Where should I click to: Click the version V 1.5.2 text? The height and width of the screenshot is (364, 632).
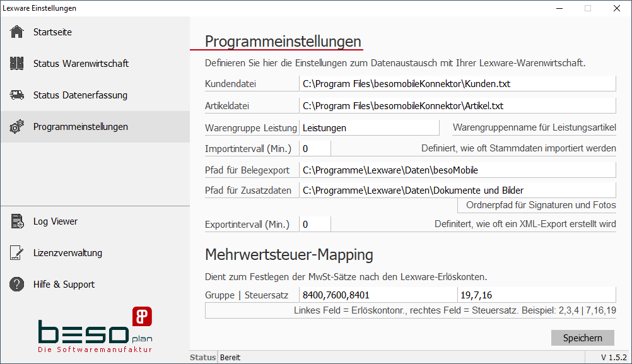pyautogui.click(x=614, y=358)
